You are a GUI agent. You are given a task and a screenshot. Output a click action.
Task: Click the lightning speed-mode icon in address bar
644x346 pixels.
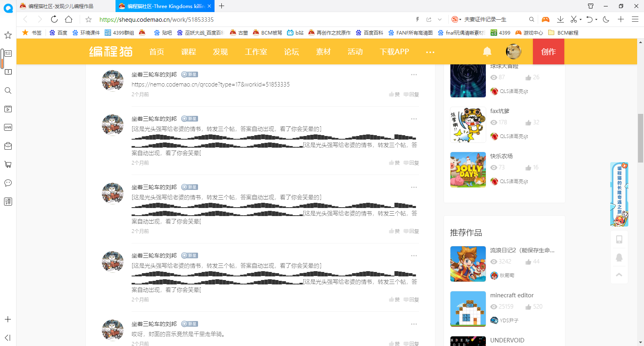tap(417, 19)
